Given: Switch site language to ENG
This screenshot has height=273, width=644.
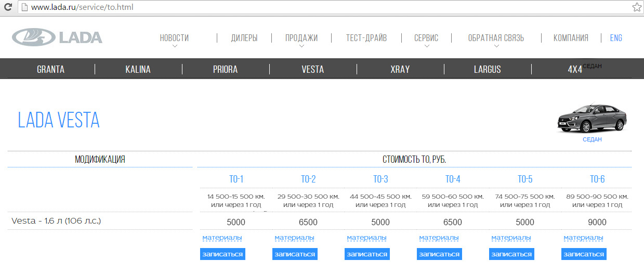Looking at the screenshot, I should 616,38.
